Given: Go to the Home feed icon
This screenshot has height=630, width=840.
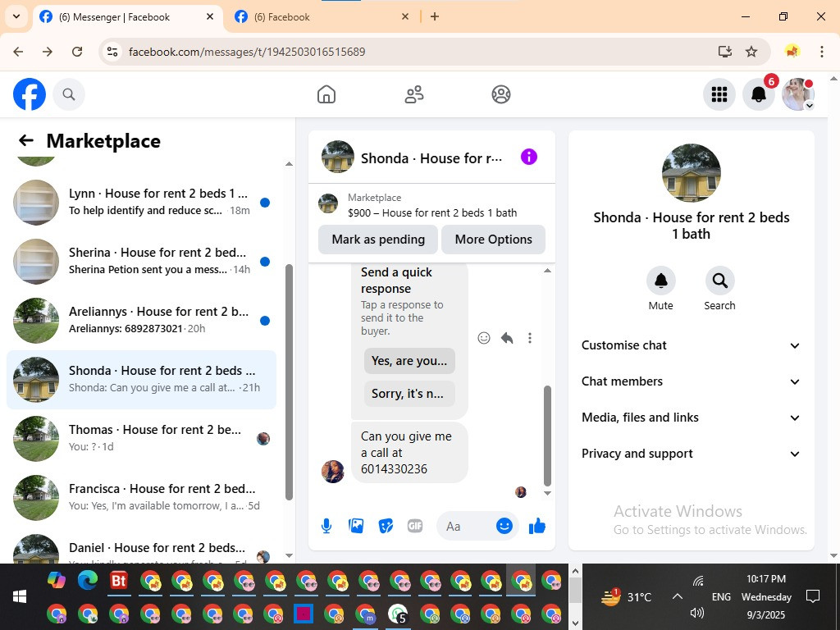Looking at the screenshot, I should (326, 94).
